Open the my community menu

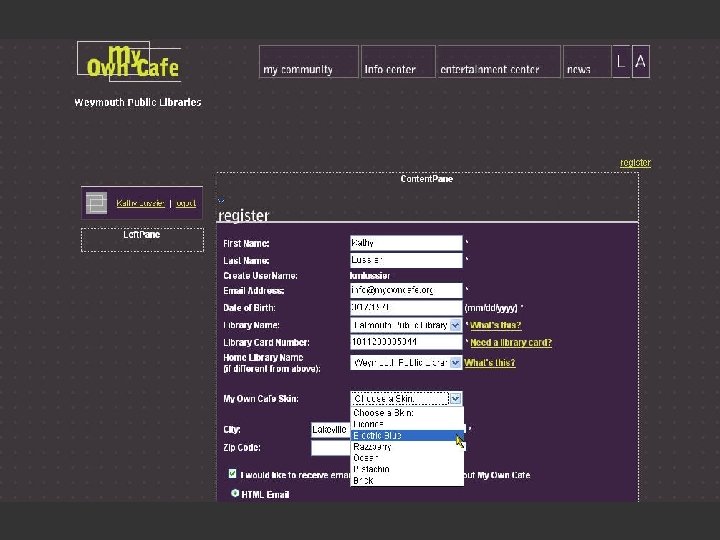pyautogui.click(x=309, y=62)
